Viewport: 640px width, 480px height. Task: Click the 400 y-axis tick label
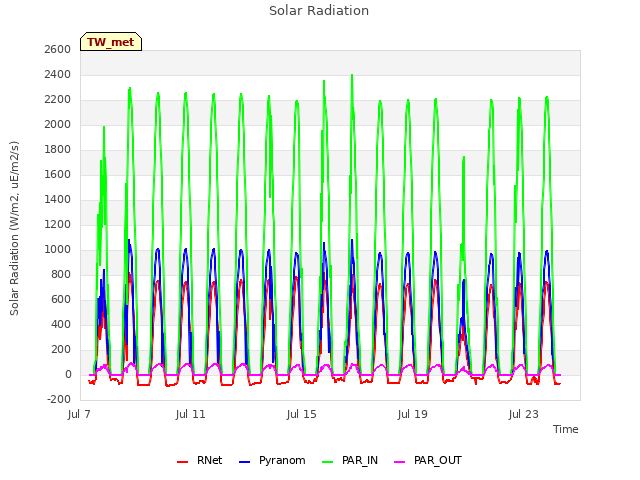tap(61, 324)
